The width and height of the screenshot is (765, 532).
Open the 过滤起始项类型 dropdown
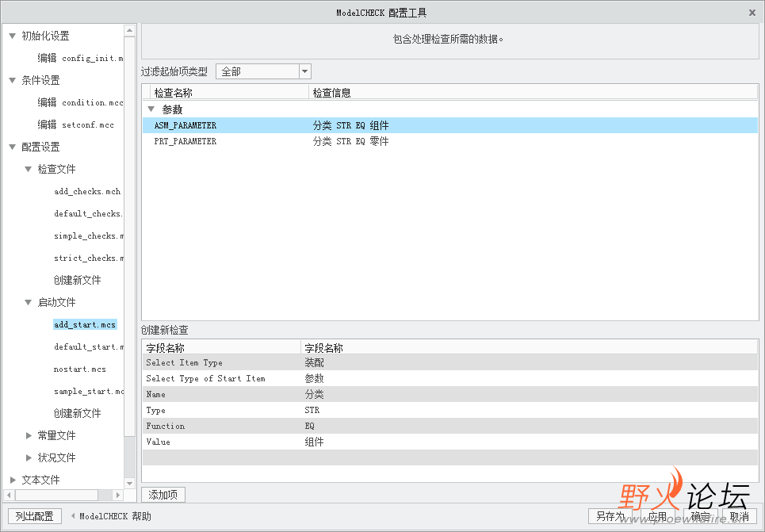(305, 71)
